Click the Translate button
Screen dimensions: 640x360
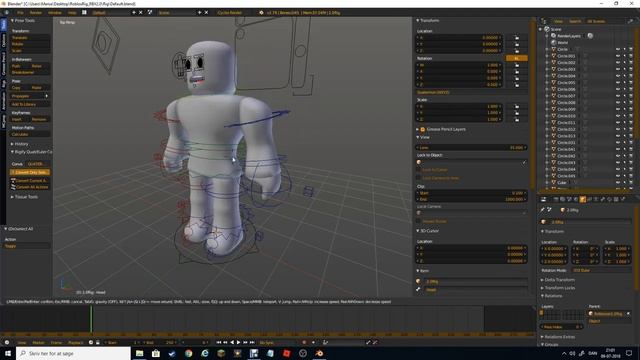coord(31,38)
